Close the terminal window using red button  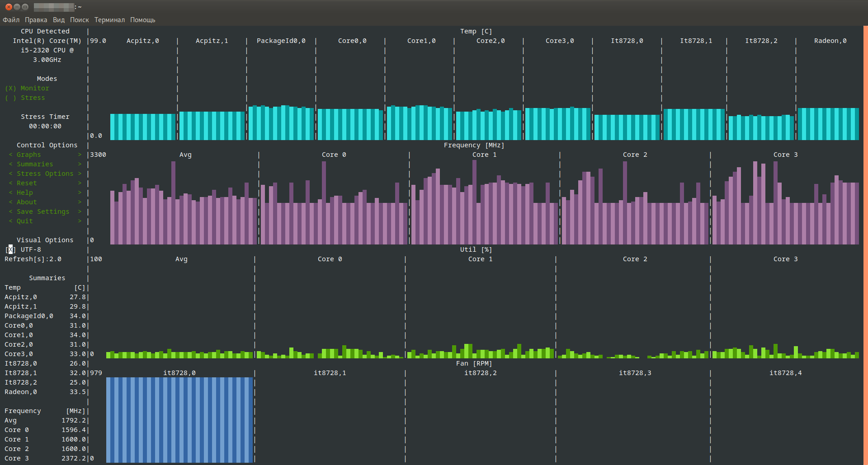click(x=9, y=7)
